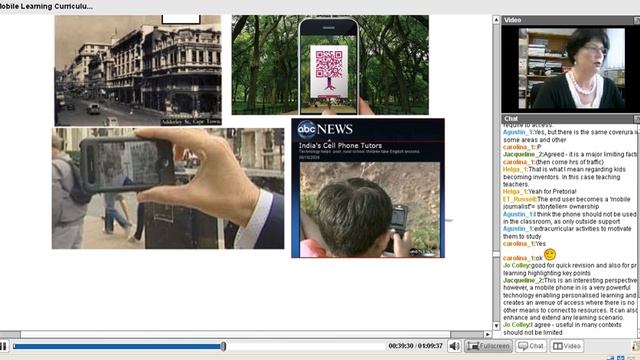The height and width of the screenshot is (360, 640).
Task: Click the smiley emoticon in chat
Action: pos(550,255)
